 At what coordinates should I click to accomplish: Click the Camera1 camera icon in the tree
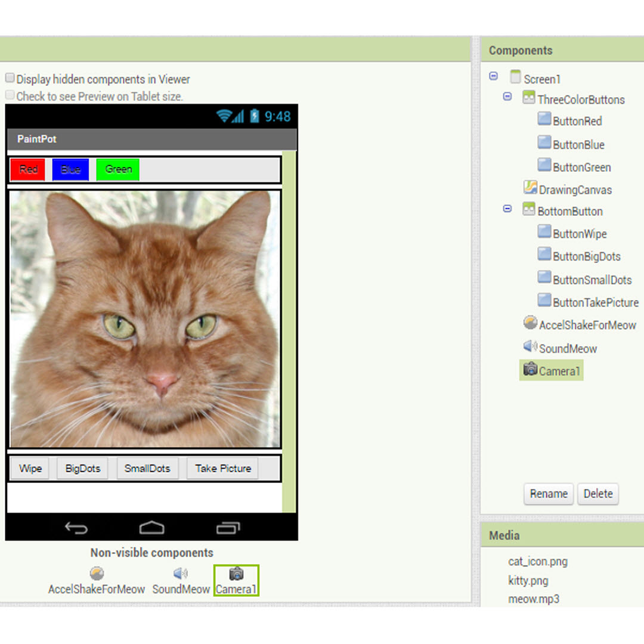530,369
